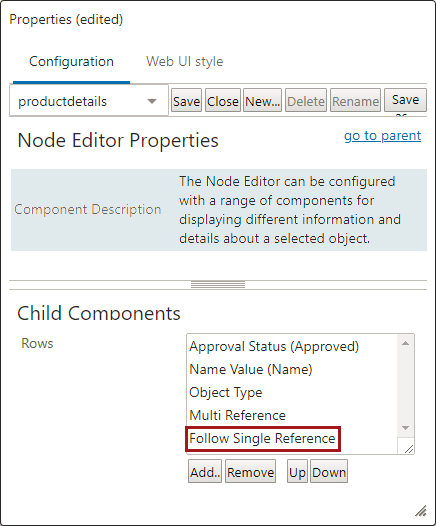
Task: Move selected row Up
Action: click(297, 471)
